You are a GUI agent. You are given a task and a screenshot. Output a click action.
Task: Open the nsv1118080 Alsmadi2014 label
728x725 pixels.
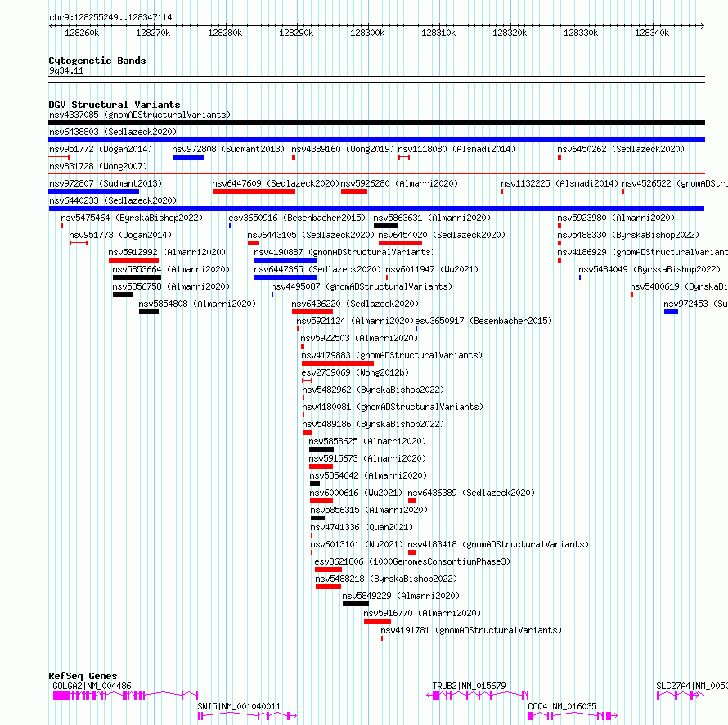pos(456,149)
